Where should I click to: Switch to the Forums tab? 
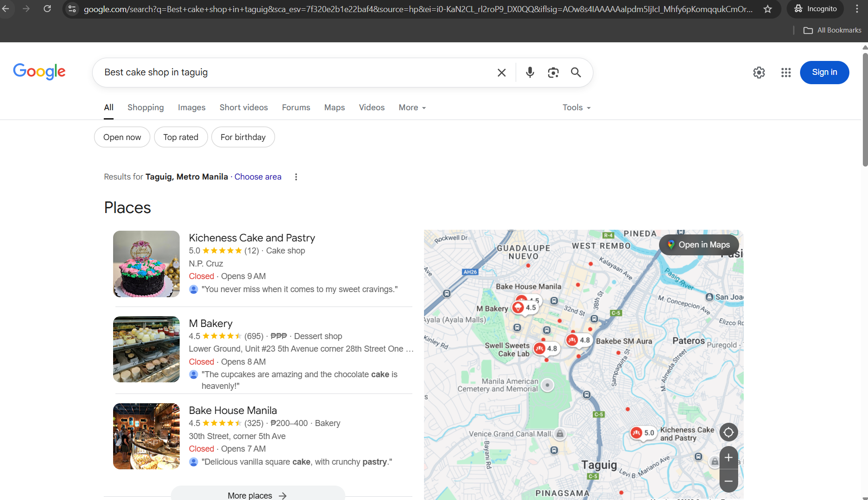coord(296,107)
